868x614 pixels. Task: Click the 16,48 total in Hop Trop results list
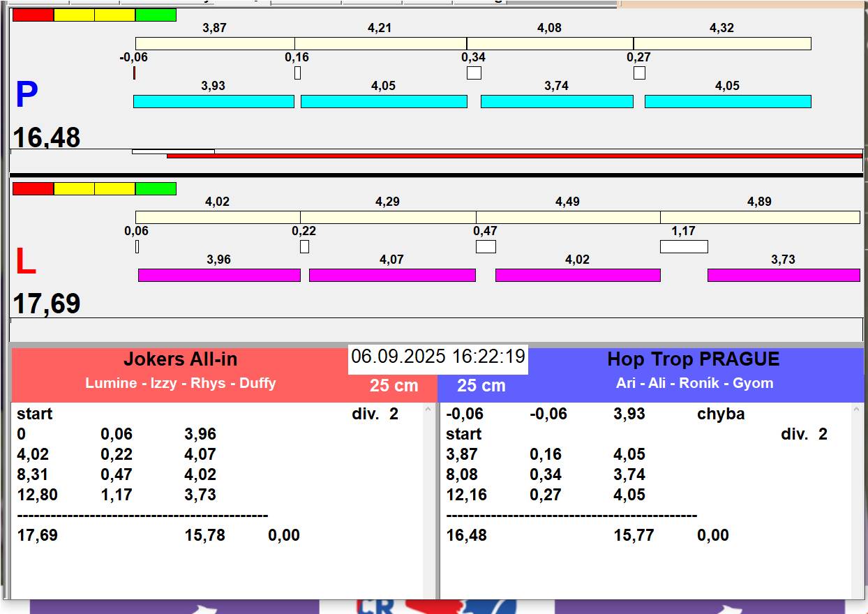point(467,535)
